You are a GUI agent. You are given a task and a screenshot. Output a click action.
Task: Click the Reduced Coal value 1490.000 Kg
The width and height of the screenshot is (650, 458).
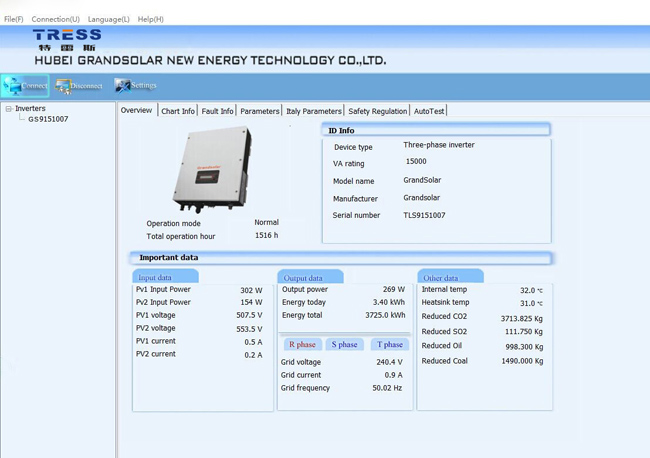click(522, 361)
